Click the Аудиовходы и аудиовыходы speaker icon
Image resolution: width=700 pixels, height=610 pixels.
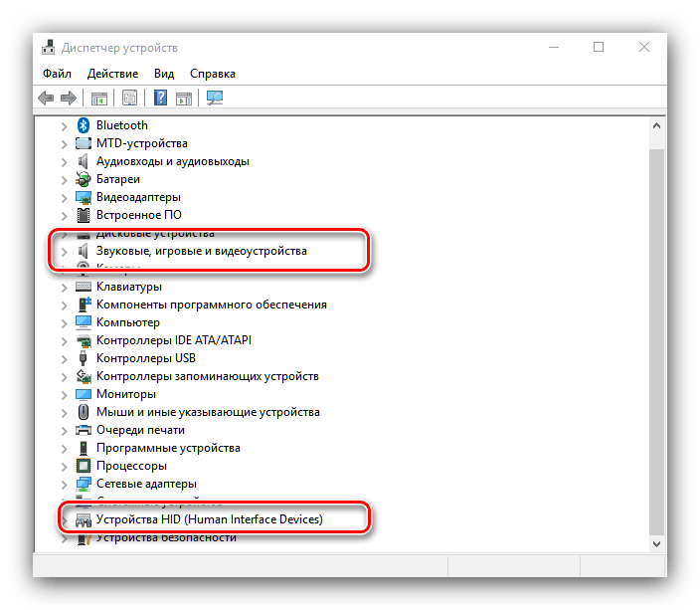point(84,161)
